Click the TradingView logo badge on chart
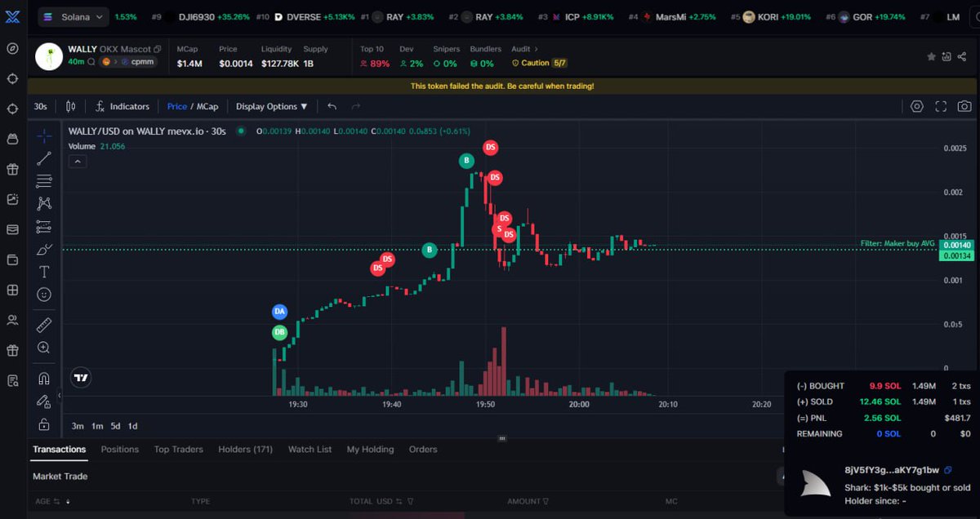The width and height of the screenshot is (980, 519). [x=80, y=377]
